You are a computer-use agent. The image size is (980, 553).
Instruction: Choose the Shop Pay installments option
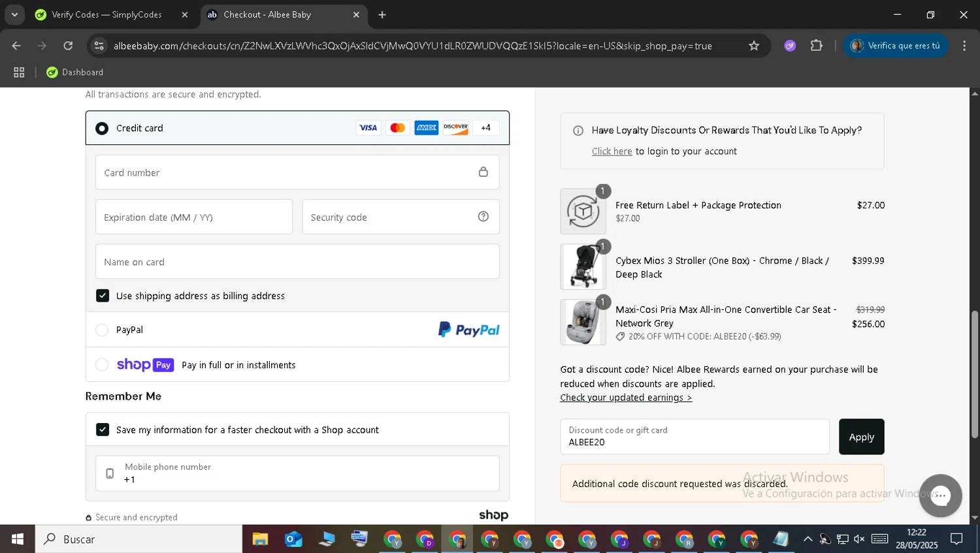[102, 365]
